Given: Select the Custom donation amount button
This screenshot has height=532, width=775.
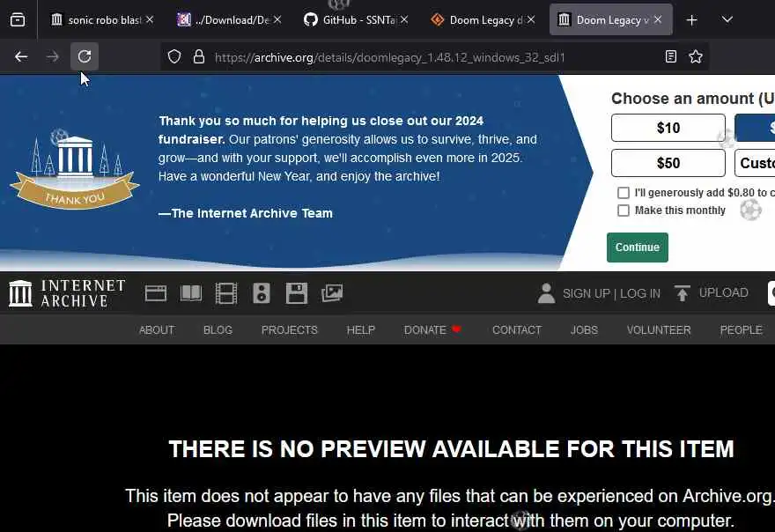Looking at the screenshot, I should (x=755, y=163).
